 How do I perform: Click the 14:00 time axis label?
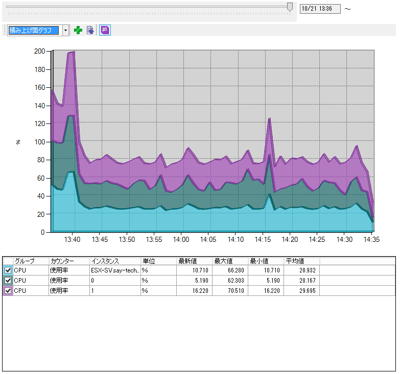click(x=181, y=239)
